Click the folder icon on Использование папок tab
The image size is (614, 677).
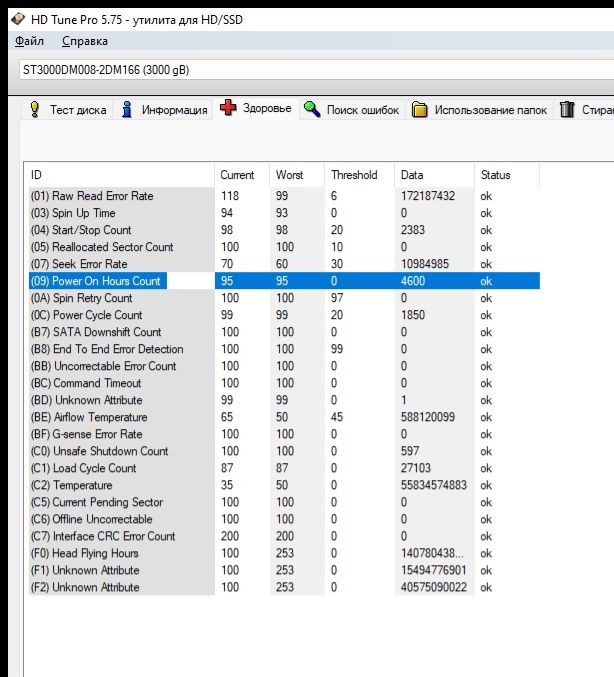(x=419, y=109)
